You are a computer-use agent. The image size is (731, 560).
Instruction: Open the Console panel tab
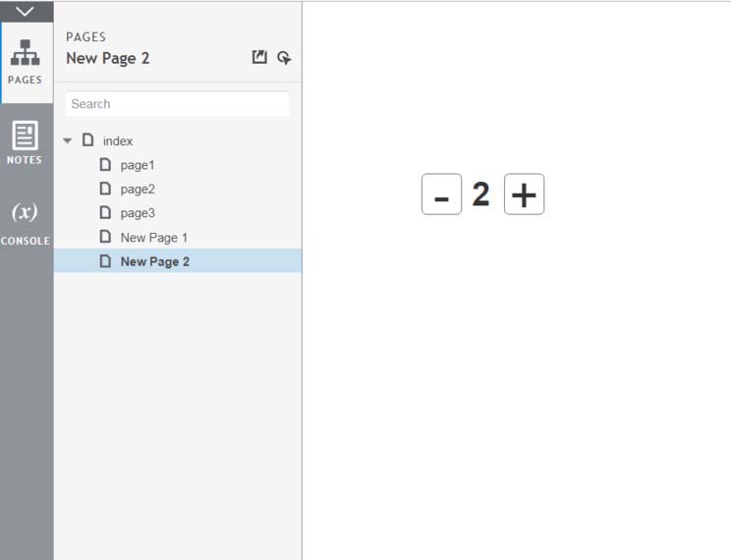pyautogui.click(x=26, y=222)
